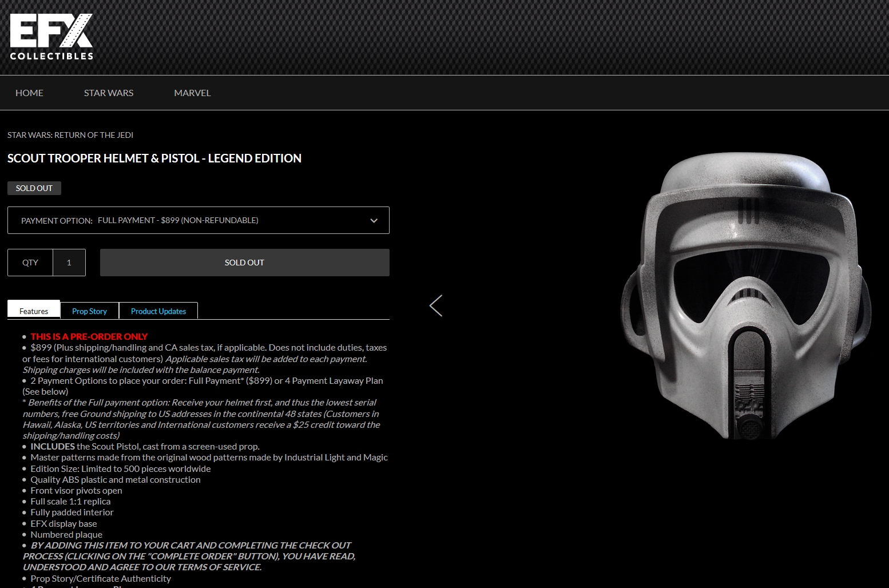The width and height of the screenshot is (889, 588).
Task: Click the 'Front visor pivots open' line
Action: 76,490
